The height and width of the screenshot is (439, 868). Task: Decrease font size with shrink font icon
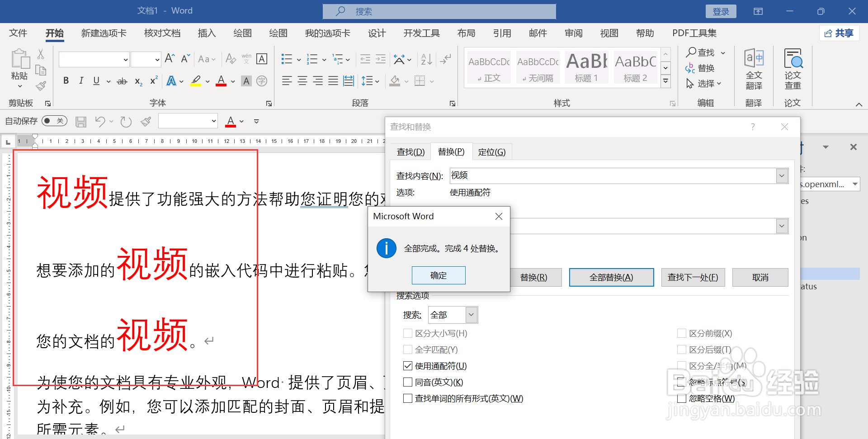coord(185,59)
